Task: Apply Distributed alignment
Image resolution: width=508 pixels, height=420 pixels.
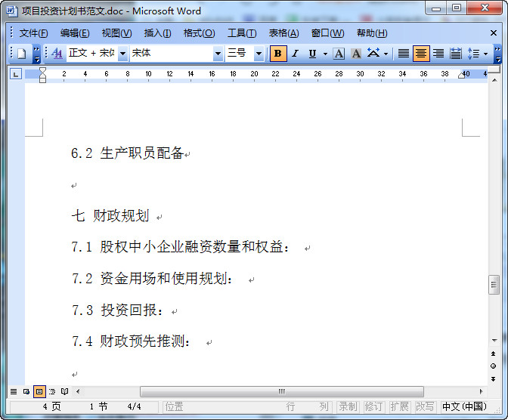Action: (456, 54)
